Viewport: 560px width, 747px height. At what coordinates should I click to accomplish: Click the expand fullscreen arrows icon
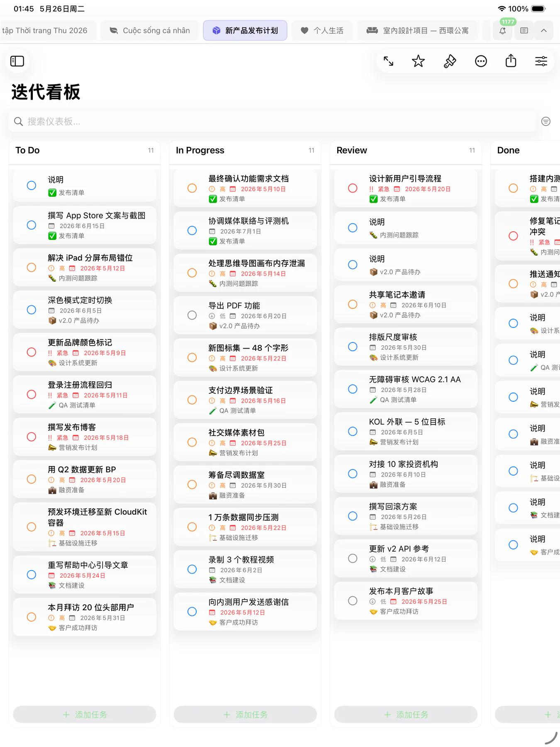point(388,61)
